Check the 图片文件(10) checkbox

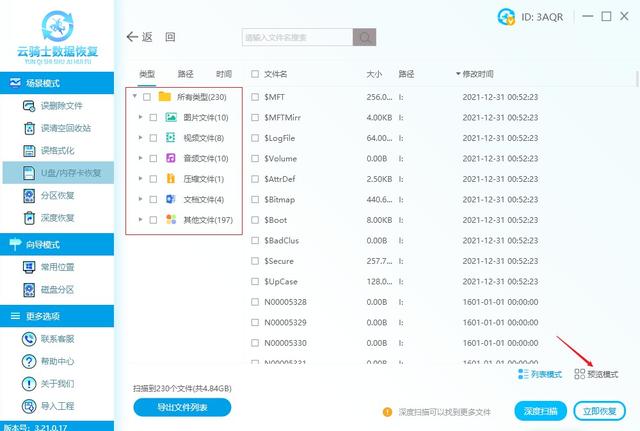click(153, 118)
